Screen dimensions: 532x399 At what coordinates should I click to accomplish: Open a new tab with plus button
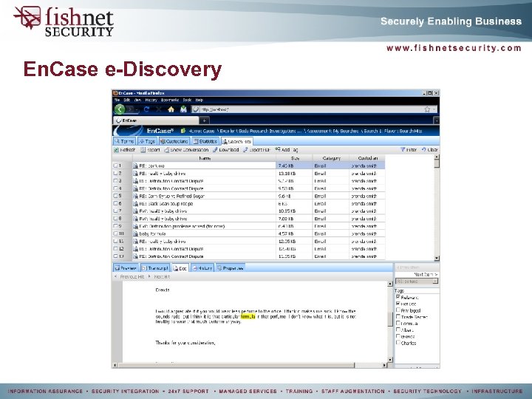(205, 120)
